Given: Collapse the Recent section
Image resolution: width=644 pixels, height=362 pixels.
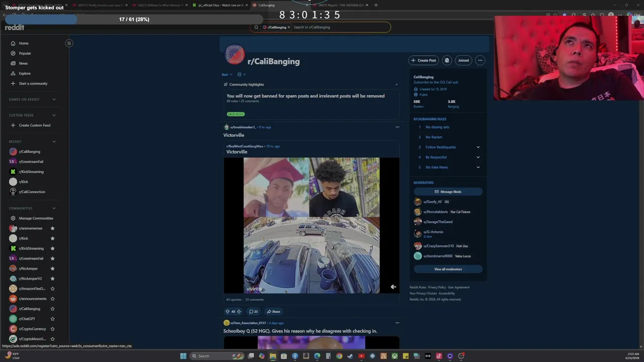Looking at the screenshot, I should click(54, 141).
